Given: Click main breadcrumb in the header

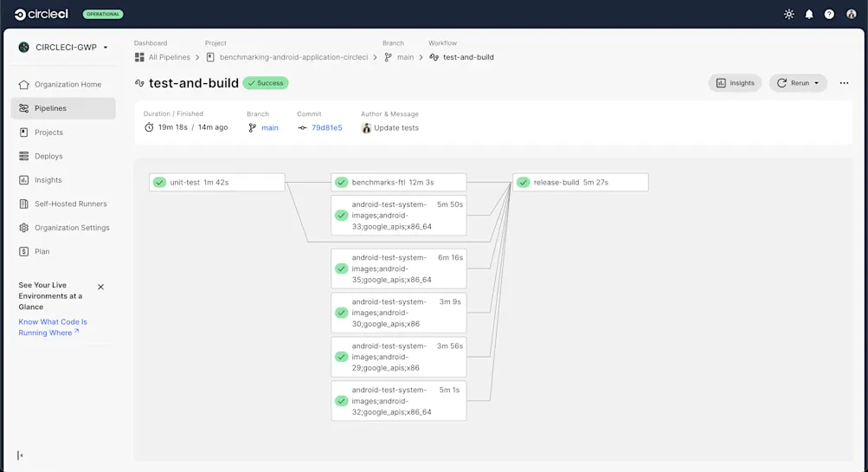Looking at the screenshot, I should coord(405,57).
